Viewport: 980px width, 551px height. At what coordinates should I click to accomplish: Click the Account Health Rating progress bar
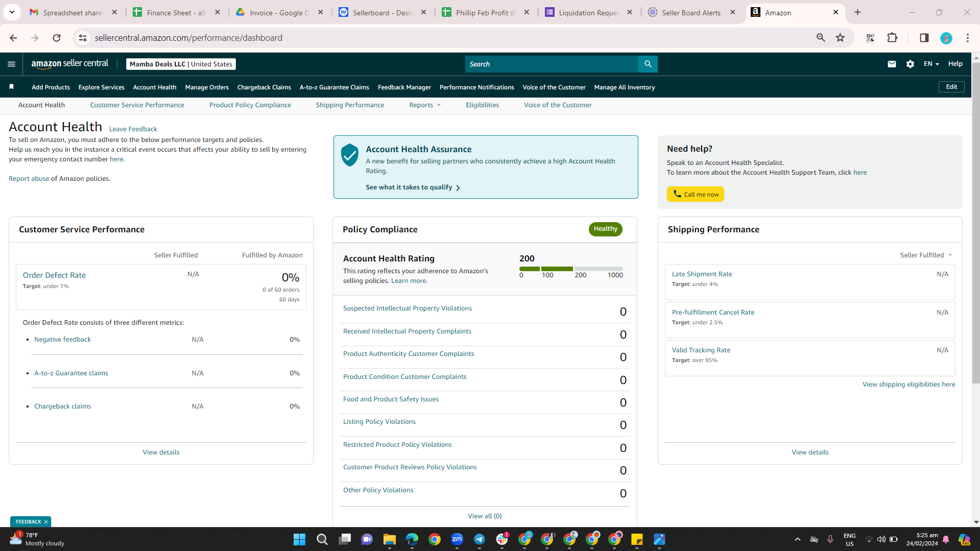571,269
